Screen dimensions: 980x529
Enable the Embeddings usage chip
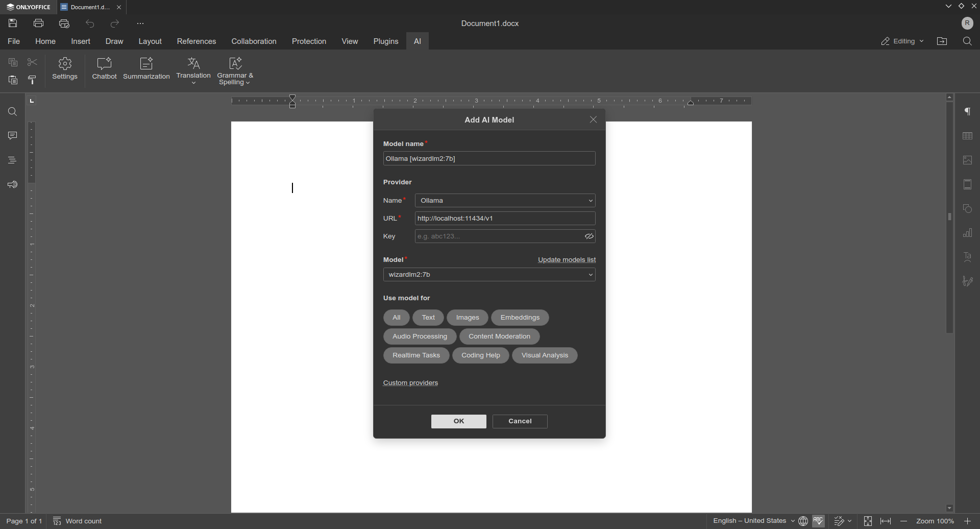520,318
